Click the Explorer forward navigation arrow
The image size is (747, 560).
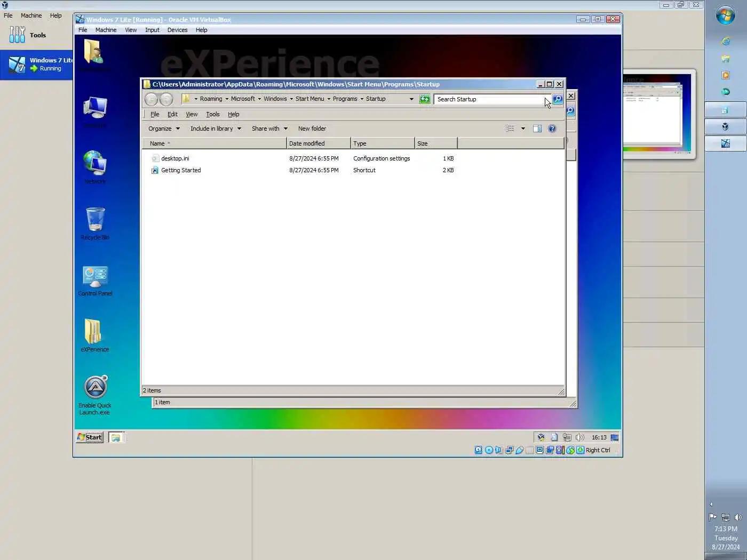(x=166, y=99)
